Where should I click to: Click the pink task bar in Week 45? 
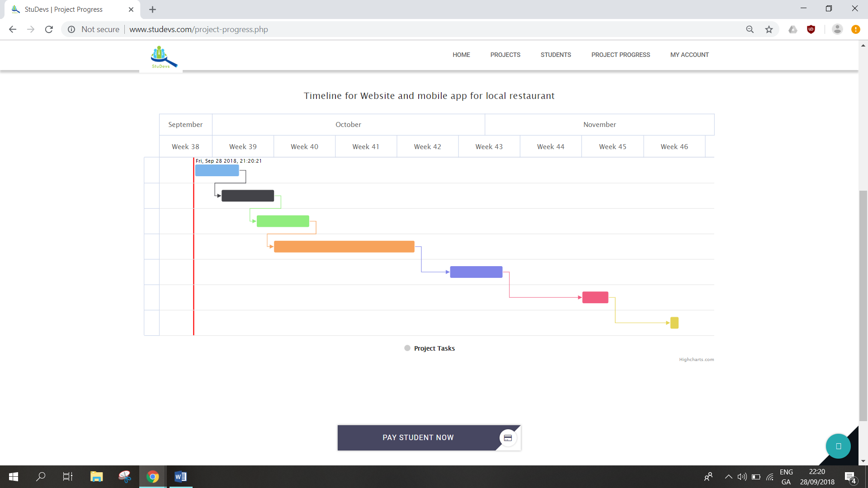pos(595,297)
